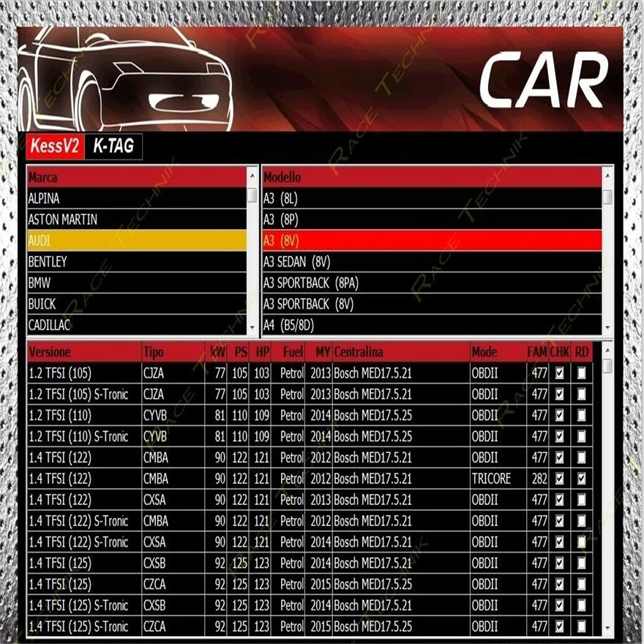
Task: Select model A3 (8P)
Action: point(432,220)
